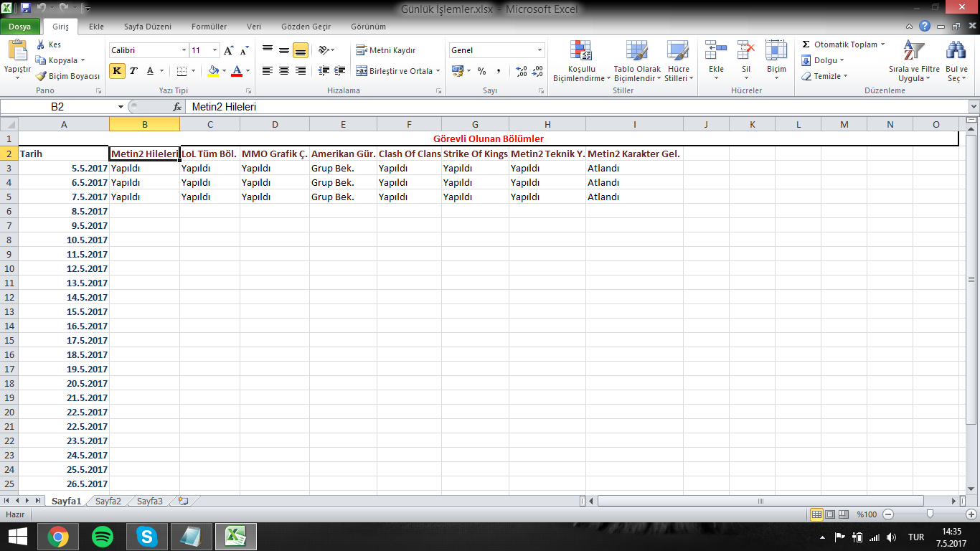This screenshot has width=980, height=551.
Task: Open the Dolgu fill dropdown
Action: 823,60
